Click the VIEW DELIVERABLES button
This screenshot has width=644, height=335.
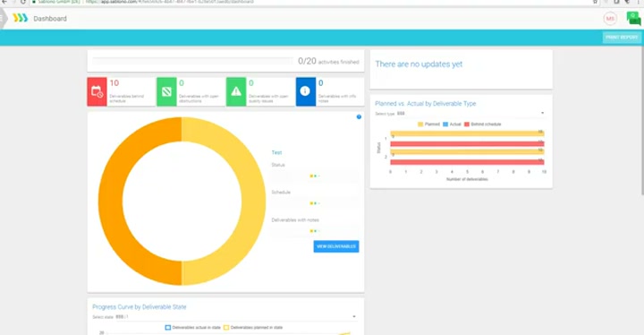point(336,246)
